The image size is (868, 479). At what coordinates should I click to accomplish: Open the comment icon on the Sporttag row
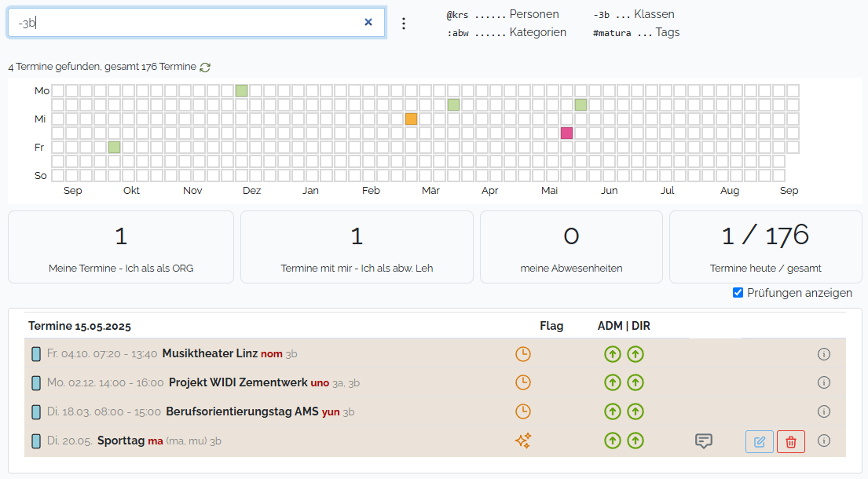click(704, 441)
